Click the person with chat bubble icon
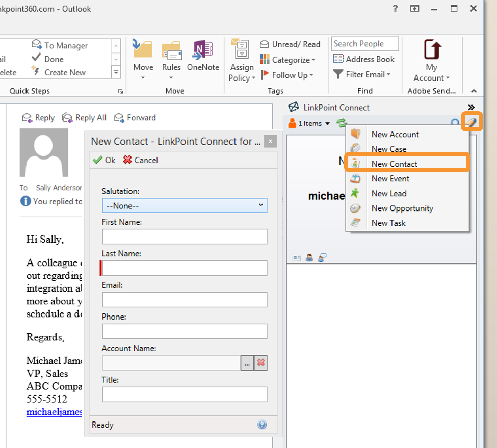 322,257
